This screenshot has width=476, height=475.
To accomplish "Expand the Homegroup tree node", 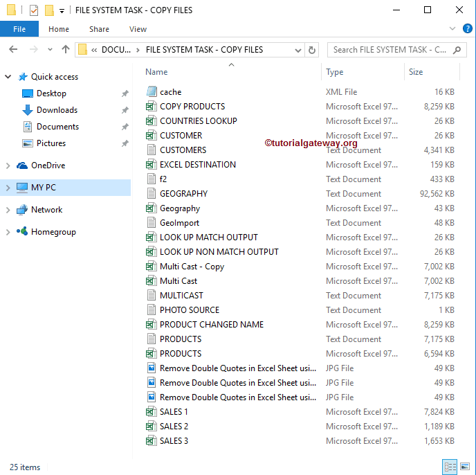I will [8, 232].
